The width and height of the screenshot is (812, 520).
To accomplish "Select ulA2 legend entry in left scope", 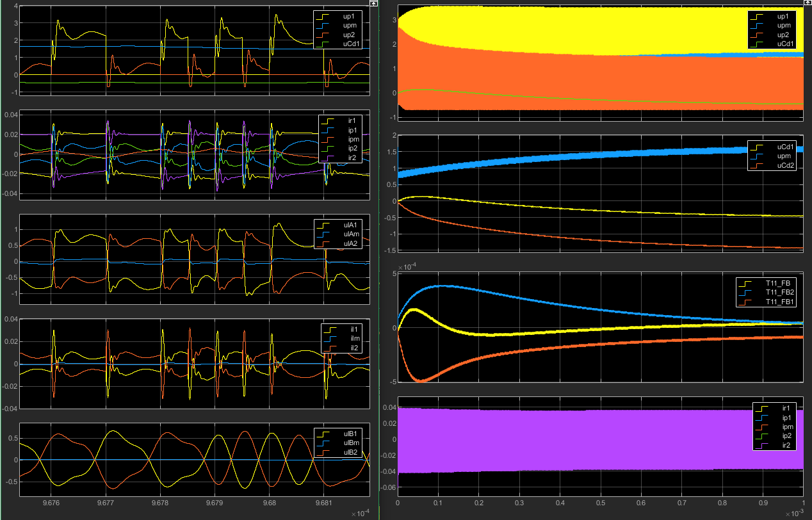I will point(339,243).
